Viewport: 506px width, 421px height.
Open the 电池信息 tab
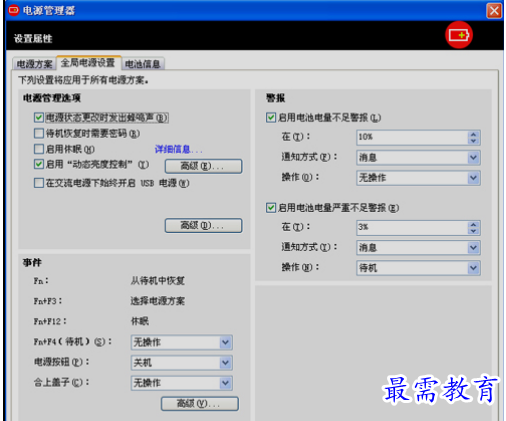click(143, 64)
